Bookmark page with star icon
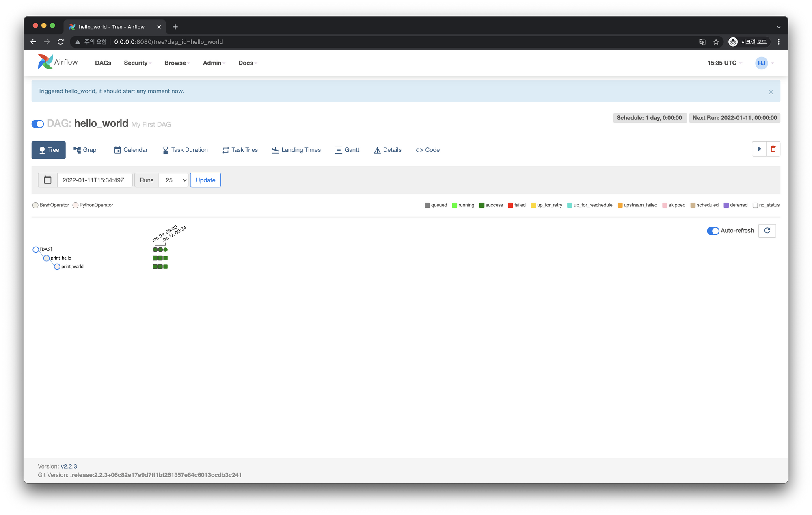 click(716, 42)
